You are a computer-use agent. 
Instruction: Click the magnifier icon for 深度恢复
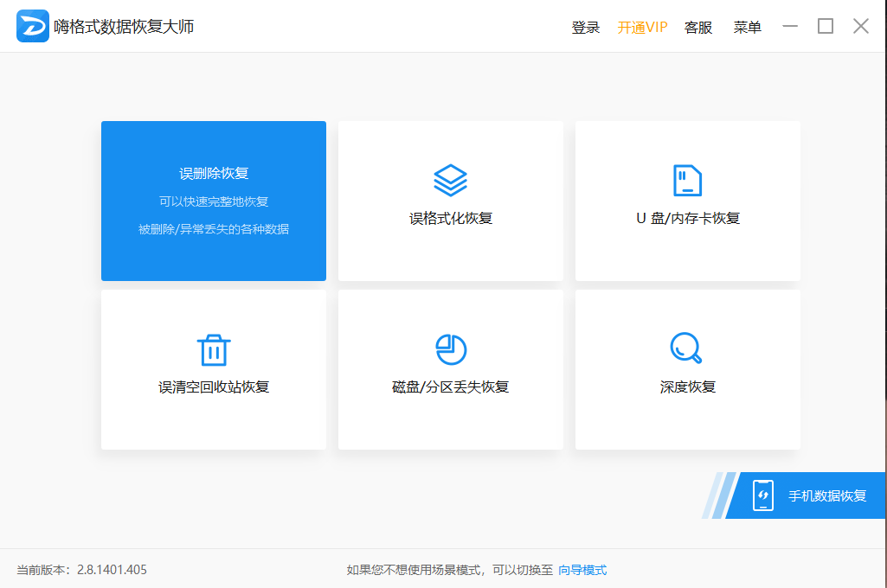[686, 348]
